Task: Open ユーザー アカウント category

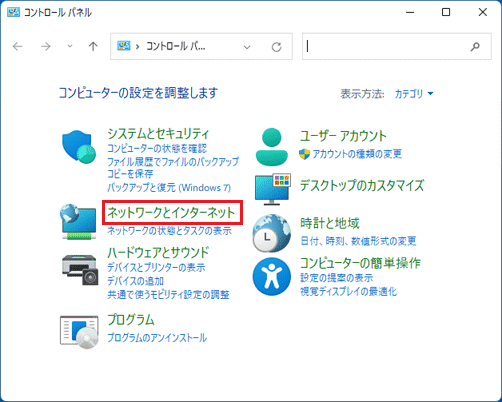Action: coord(343,136)
